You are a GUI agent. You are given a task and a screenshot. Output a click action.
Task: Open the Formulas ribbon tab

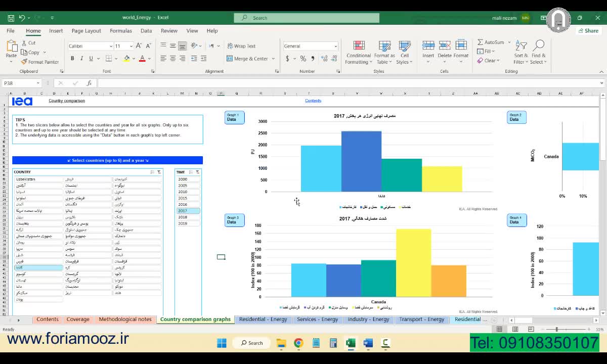pos(120,31)
